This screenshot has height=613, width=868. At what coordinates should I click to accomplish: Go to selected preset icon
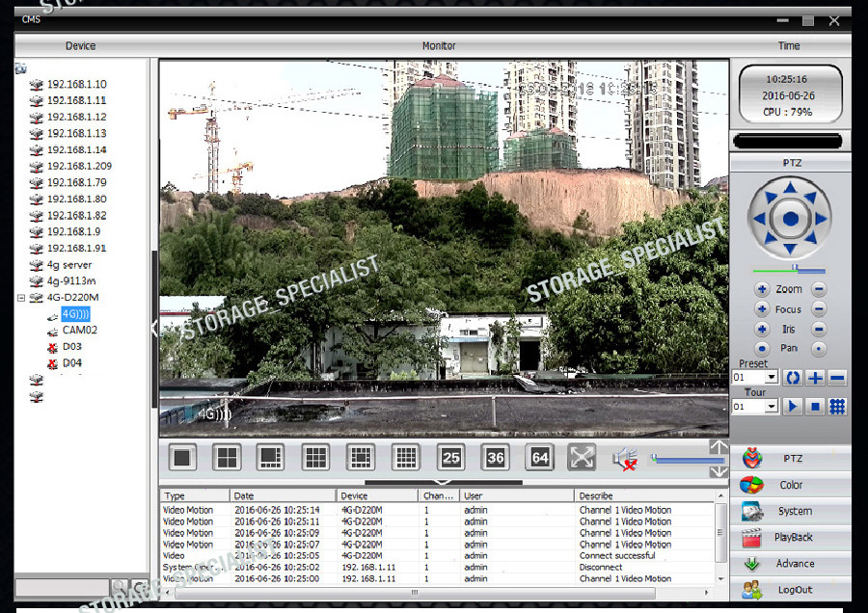coord(793,378)
